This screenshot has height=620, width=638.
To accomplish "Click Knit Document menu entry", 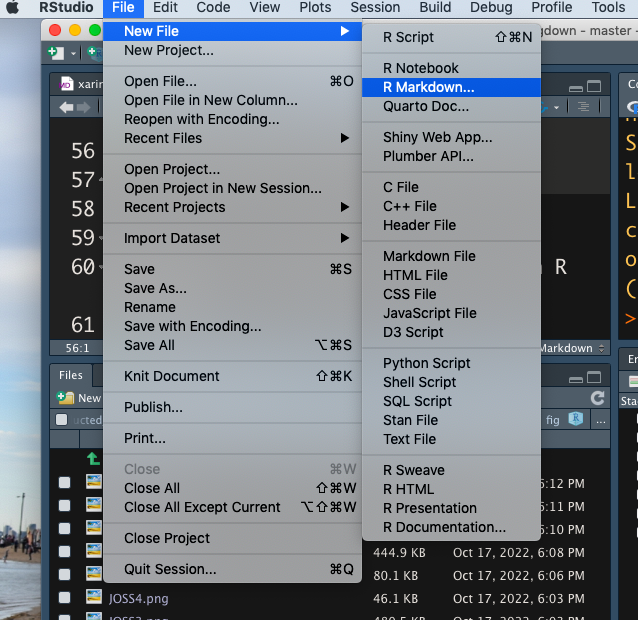I will click(x=232, y=376).
